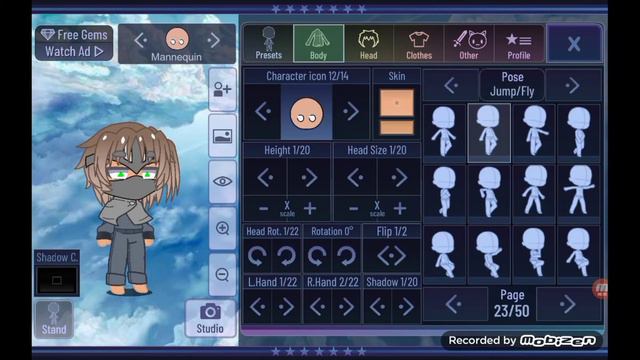Go to next pose page
640x360 pixels.
tap(568, 304)
